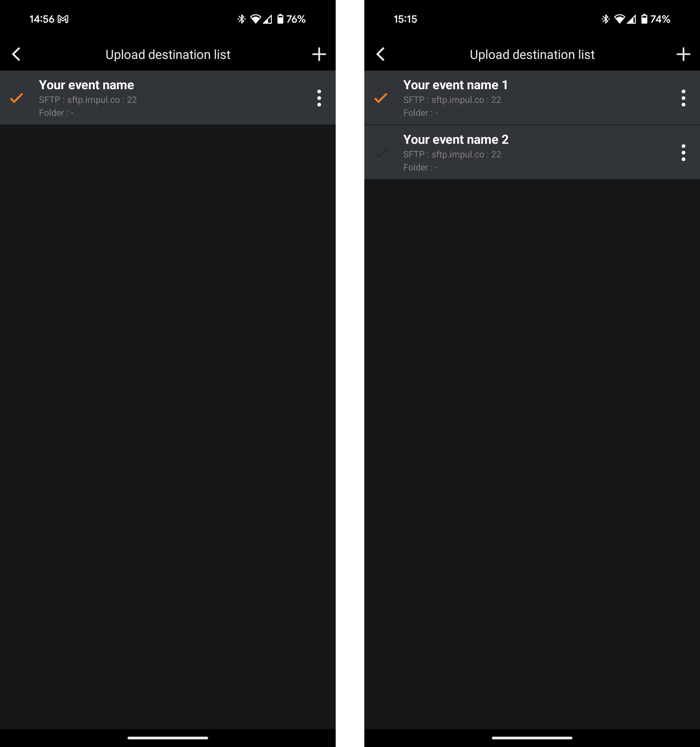The image size is (700, 747).
Task: Tap Wi-Fi icon beside 74% battery
Action: point(619,19)
